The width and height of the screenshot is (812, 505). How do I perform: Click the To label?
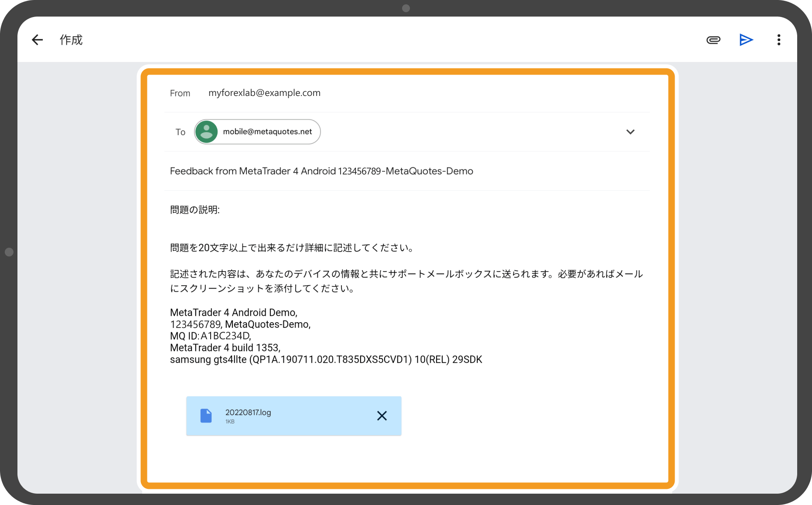(x=181, y=132)
